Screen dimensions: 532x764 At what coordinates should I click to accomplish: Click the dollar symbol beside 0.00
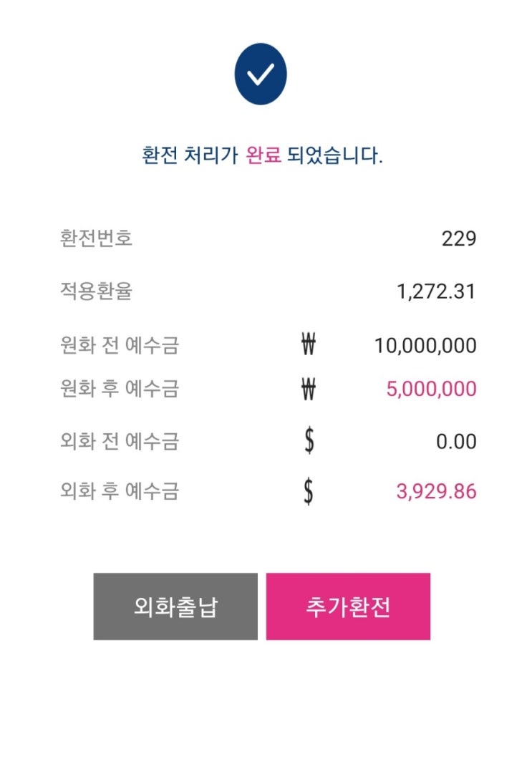(x=309, y=441)
